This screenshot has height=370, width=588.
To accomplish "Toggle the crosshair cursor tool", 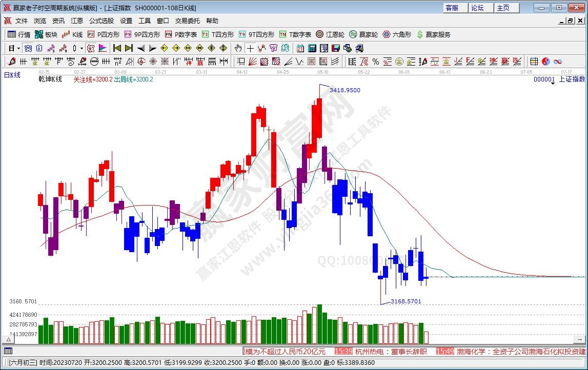I will coord(250,48).
